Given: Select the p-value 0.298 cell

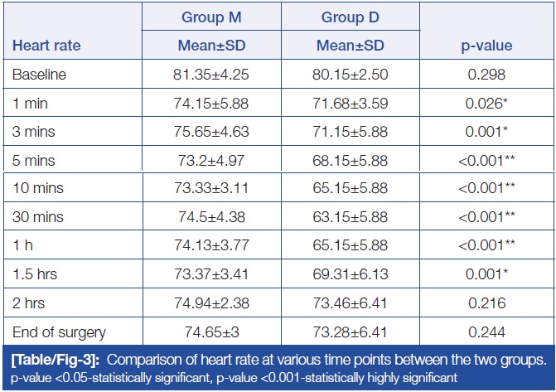Looking at the screenshot, I should click(486, 75).
